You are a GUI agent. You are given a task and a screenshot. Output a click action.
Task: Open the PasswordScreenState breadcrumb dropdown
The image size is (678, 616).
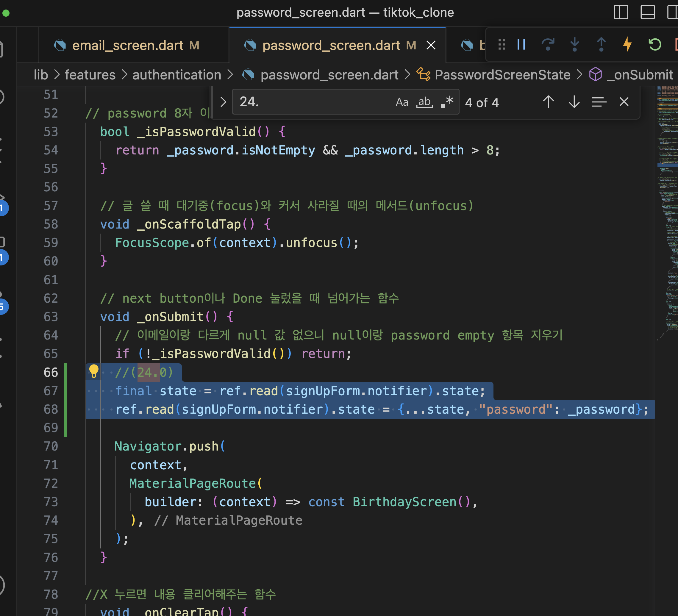[502, 75]
